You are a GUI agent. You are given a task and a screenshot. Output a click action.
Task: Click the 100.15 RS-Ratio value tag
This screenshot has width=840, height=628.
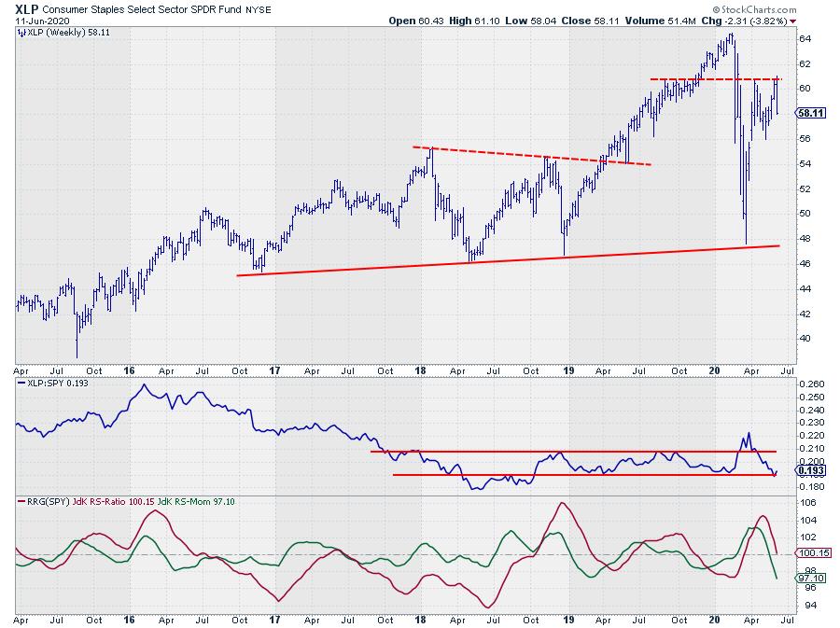click(x=808, y=554)
